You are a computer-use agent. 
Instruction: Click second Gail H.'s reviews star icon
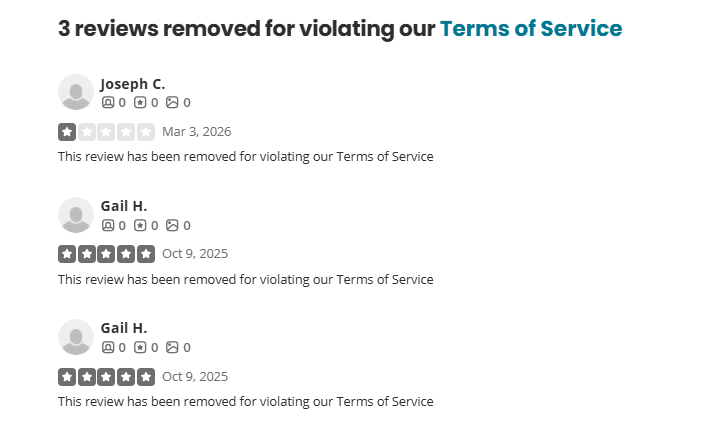(x=140, y=347)
